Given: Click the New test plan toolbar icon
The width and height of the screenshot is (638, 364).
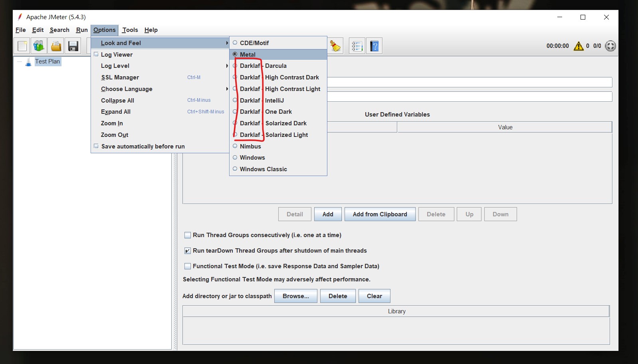Looking at the screenshot, I should click(x=22, y=46).
